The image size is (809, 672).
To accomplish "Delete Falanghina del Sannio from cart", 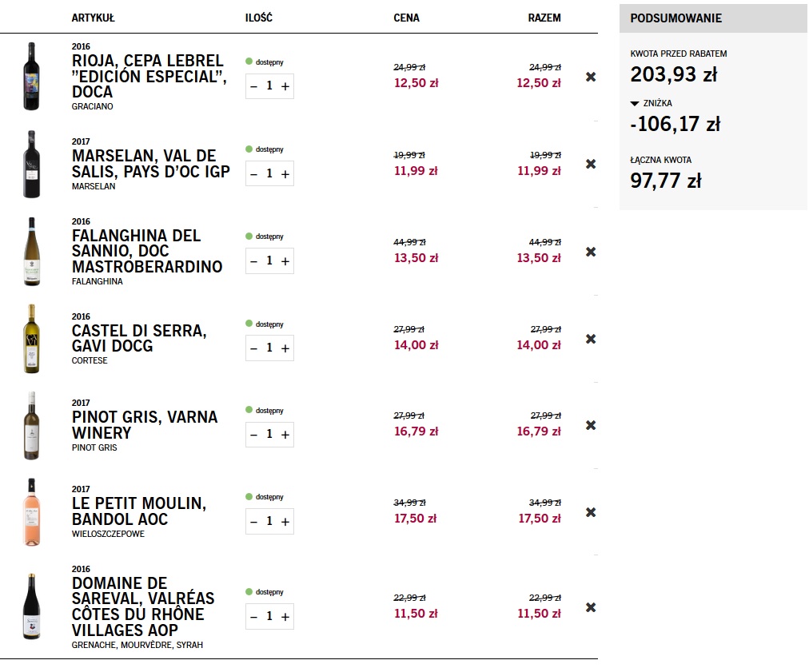I will click(x=591, y=252).
